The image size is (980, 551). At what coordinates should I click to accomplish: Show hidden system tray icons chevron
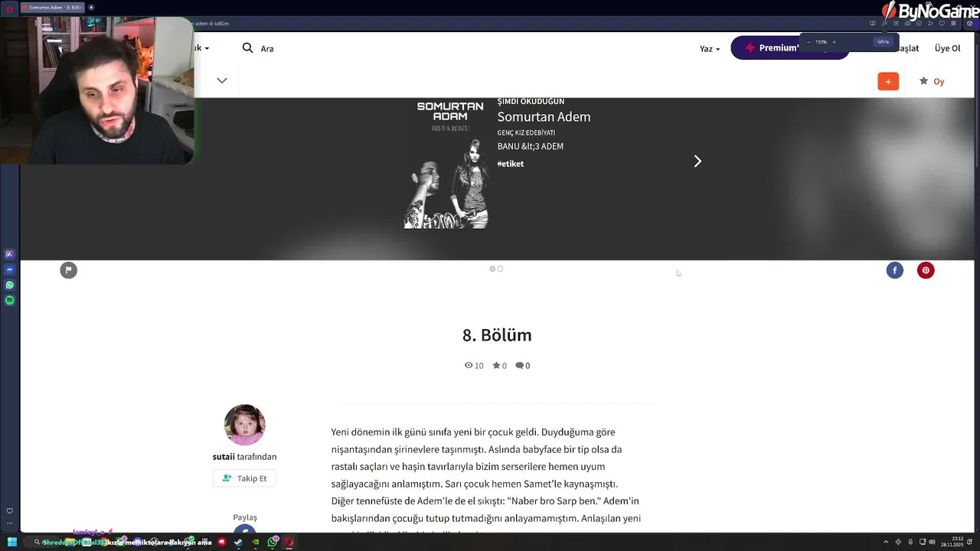tap(887, 542)
